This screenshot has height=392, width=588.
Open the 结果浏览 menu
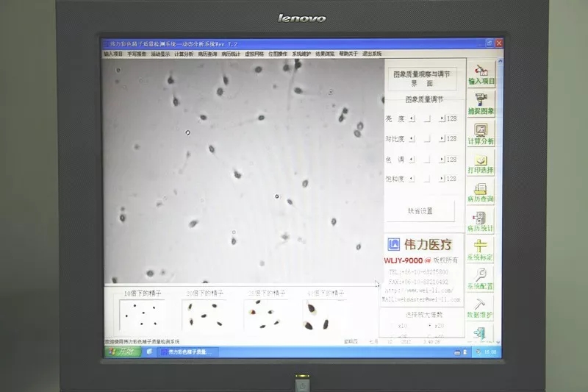tap(325, 54)
